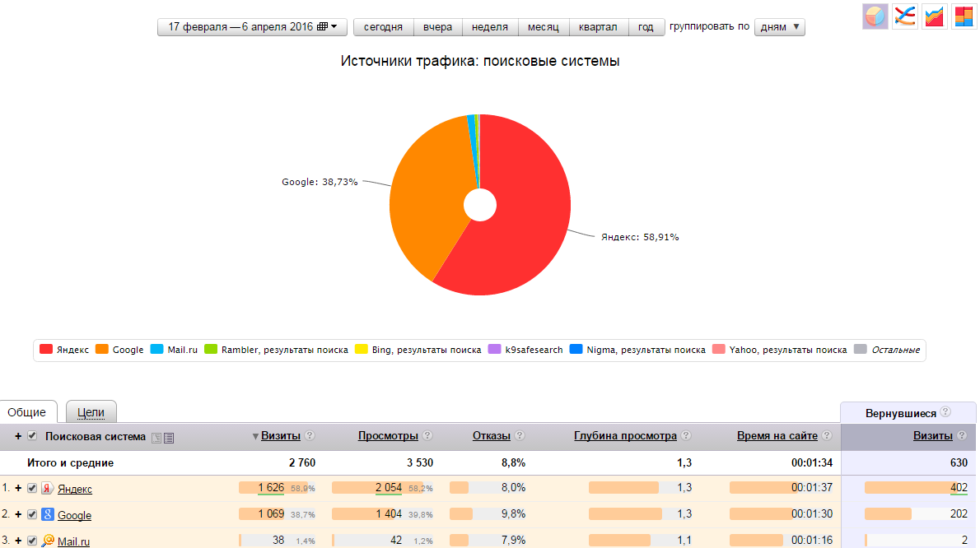The image size is (980, 548).
Task: Select the stacked column chart icon
Action: (x=964, y=16)
